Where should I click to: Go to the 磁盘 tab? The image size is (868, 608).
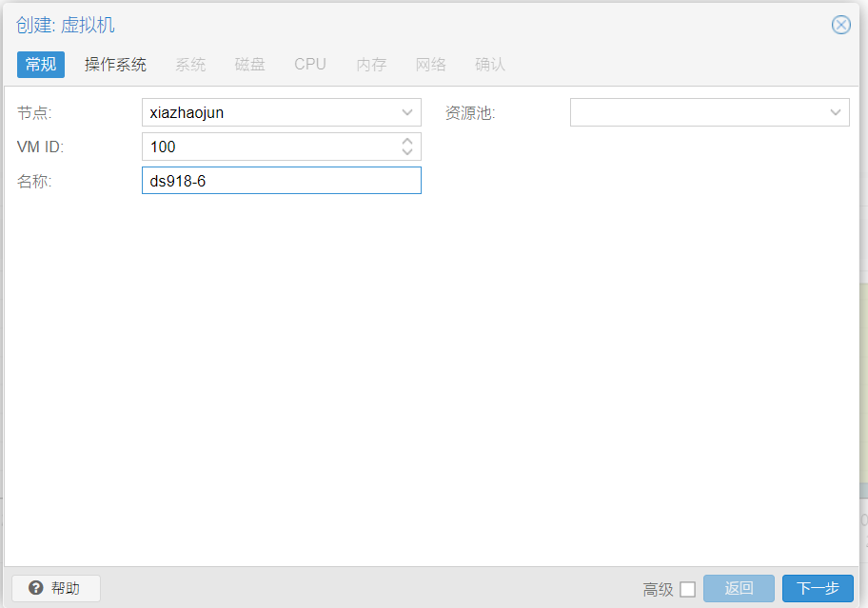pos(250,65)
